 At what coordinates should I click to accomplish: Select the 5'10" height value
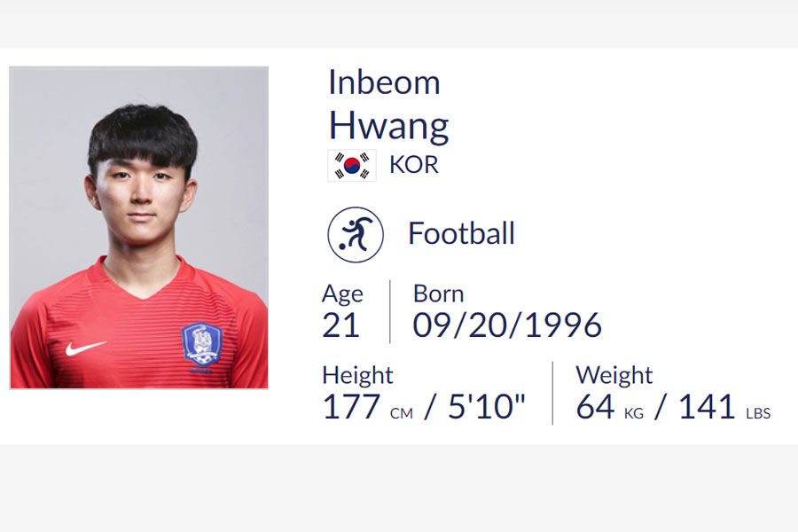[x=486, y=406]
